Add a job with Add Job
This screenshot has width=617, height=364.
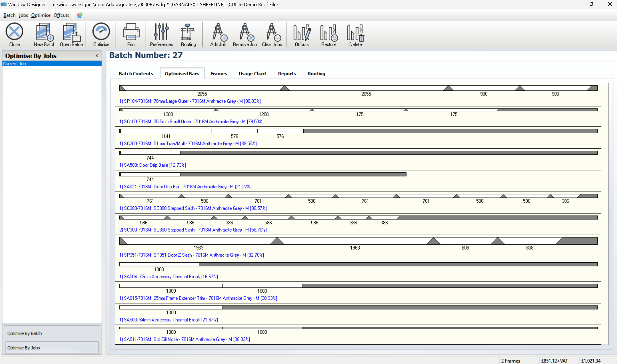tap(218, 34)
